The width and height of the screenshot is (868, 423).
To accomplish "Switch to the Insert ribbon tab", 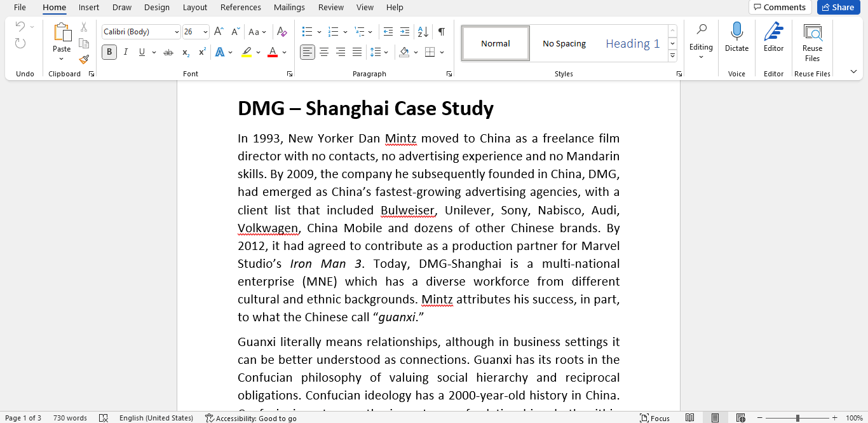I will (88, 7).
